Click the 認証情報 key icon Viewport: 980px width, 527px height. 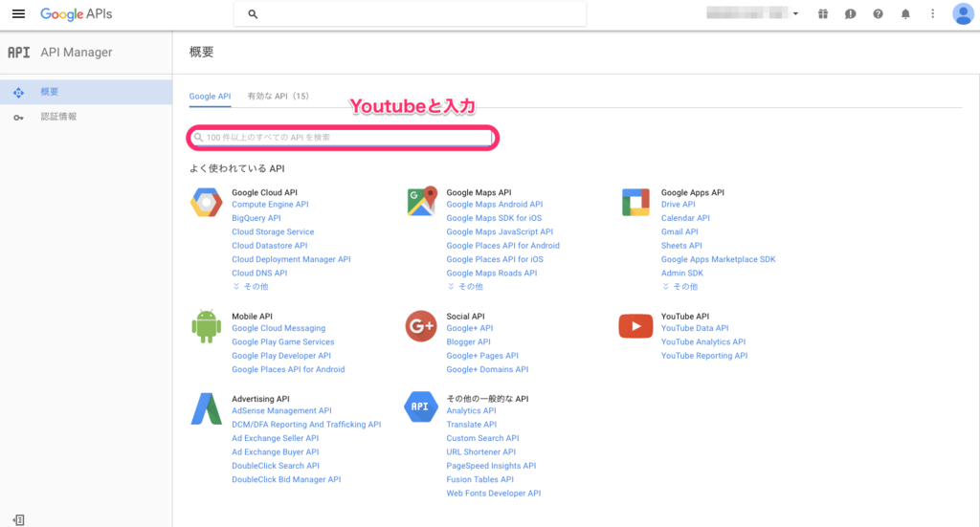[19, 118]
